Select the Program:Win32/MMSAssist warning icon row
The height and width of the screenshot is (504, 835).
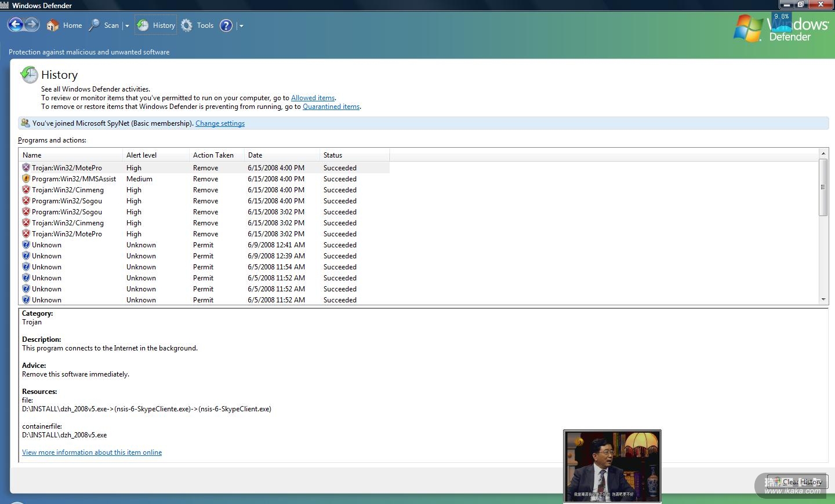[26, 179]
